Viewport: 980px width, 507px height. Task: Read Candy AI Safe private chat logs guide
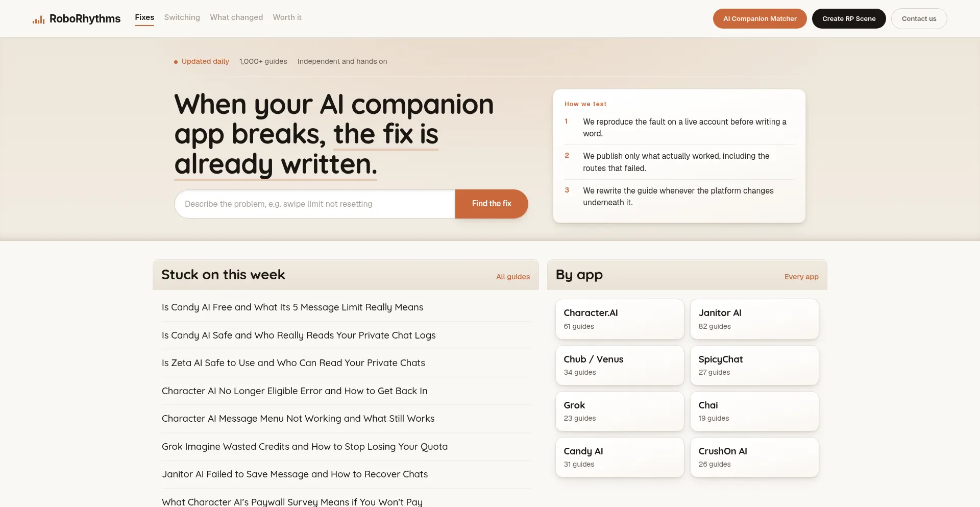(299, 335)
